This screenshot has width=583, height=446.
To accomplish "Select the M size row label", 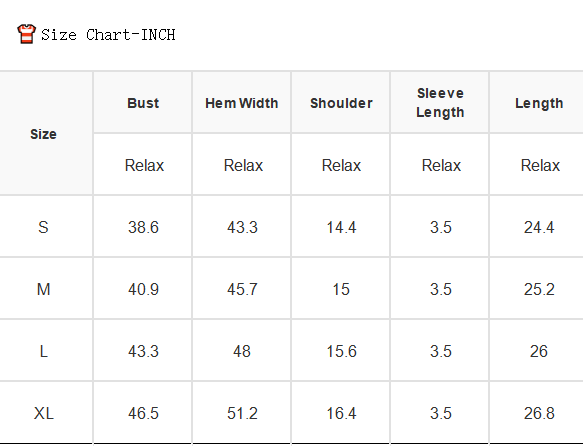I will [44, 289].
